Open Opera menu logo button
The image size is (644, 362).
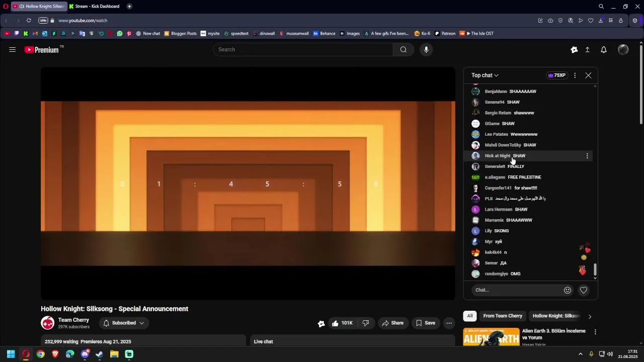pos(6,7)
